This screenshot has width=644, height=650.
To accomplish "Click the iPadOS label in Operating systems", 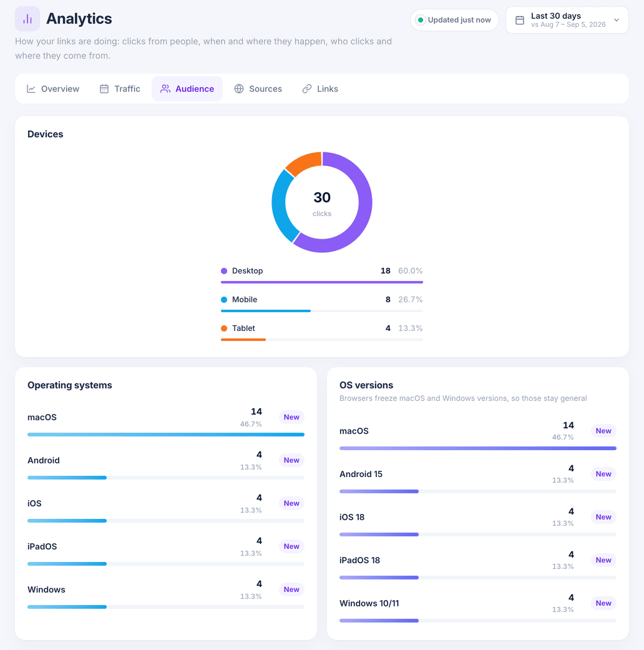I will [42, 546].
